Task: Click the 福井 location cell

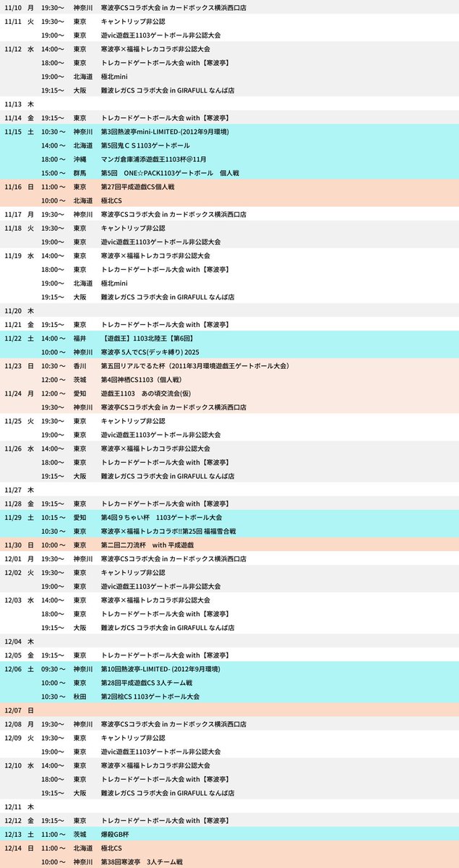Action: coord(80,338)
